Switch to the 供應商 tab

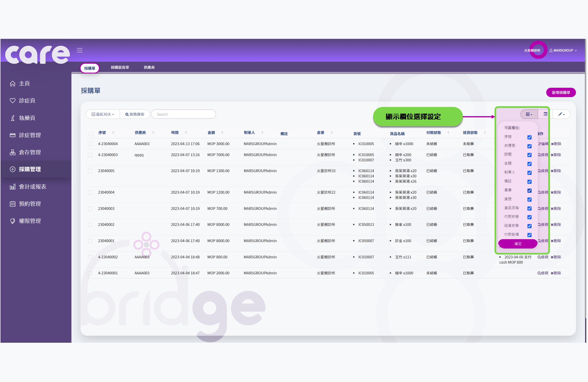click(x=149, y=67)
